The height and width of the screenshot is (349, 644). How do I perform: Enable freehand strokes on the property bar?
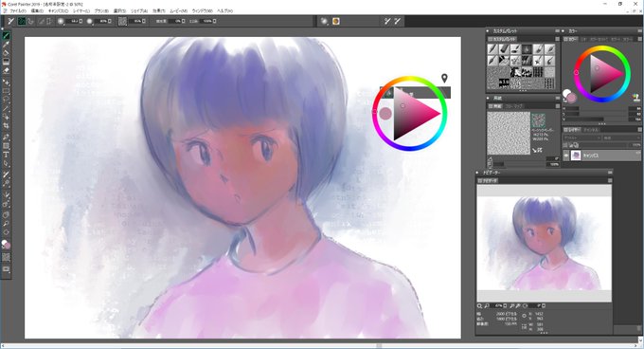pyautogui.click(x=22, y=21)
